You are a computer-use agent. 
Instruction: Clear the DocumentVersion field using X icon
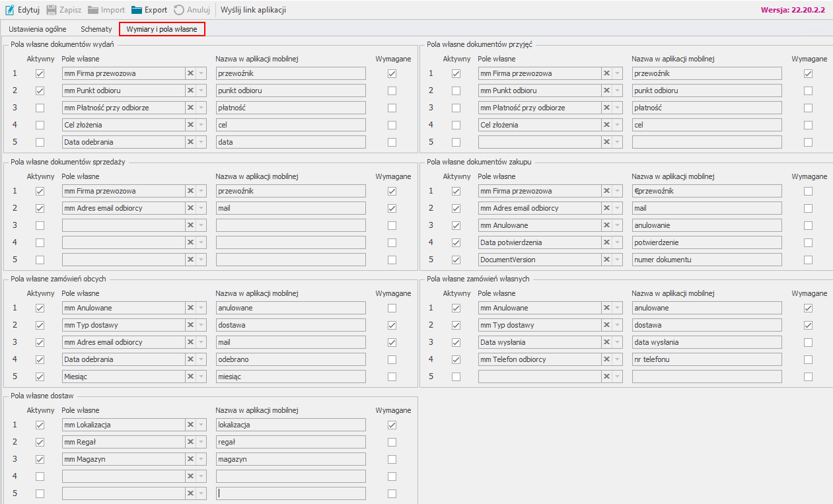click(x=606, y=260)
